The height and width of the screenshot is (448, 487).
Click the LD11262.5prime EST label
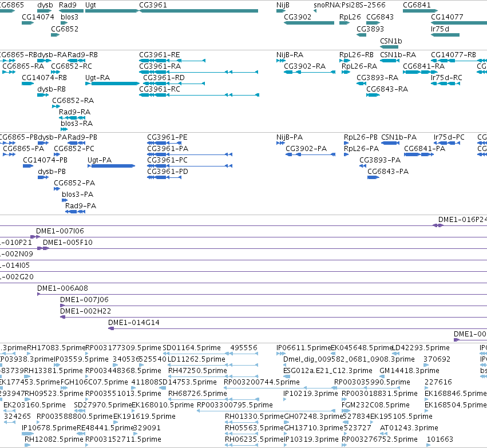tap(196, 359)
